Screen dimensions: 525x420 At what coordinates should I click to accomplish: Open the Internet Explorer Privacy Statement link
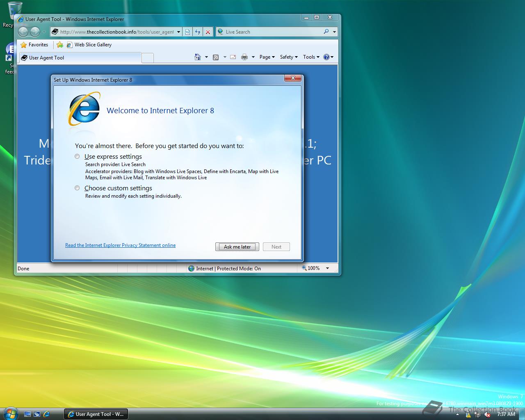[120, 245]
